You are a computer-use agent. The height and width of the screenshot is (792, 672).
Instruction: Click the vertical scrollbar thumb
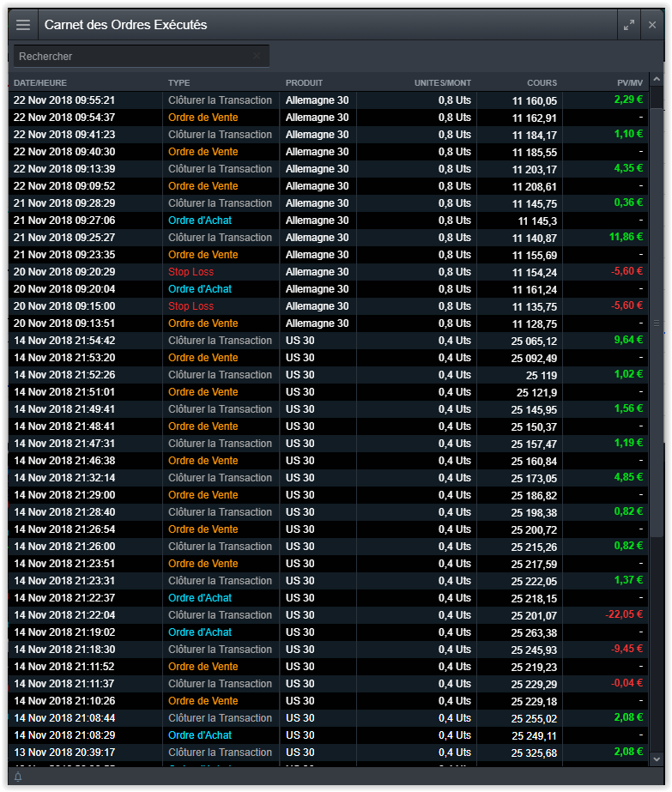point(657,322)
